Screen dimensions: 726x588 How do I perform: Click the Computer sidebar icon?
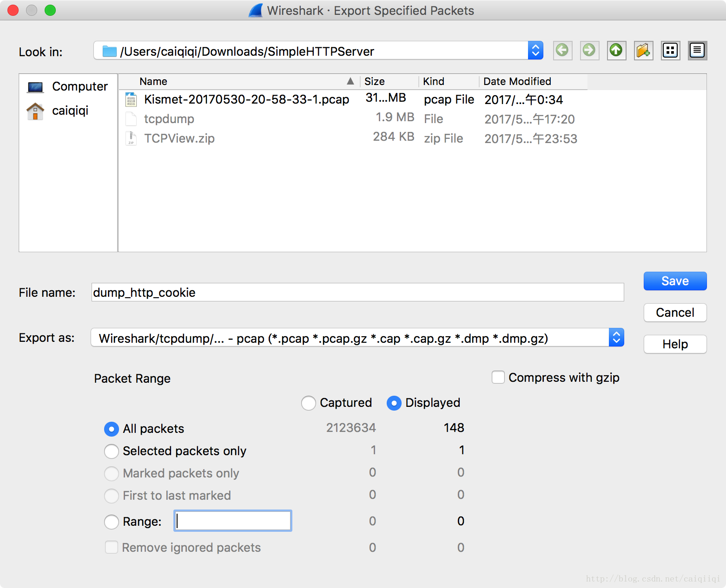[35, 87]
